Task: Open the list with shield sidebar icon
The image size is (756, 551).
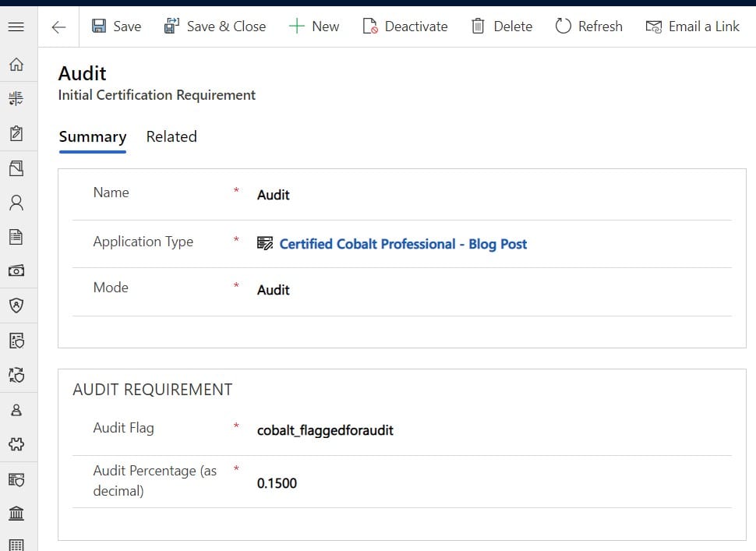Action: tap(16, 341)
